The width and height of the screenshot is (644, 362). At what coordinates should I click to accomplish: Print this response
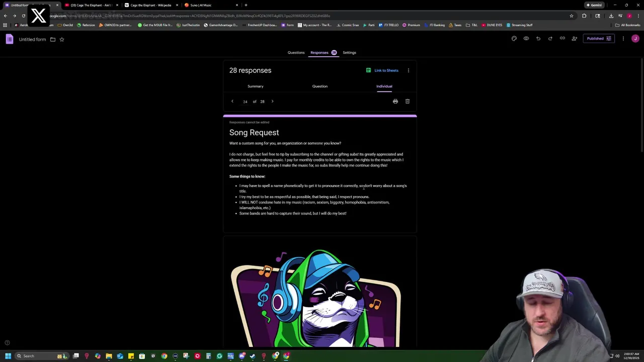395,102
